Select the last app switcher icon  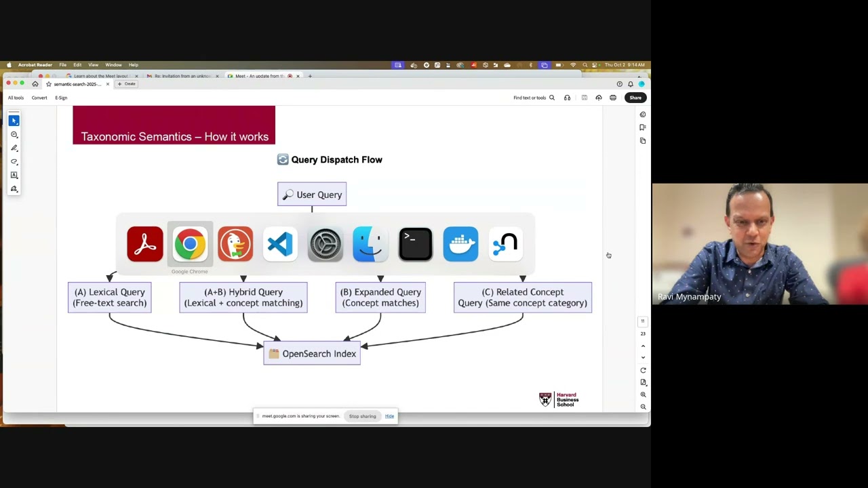tap(506, 244)
